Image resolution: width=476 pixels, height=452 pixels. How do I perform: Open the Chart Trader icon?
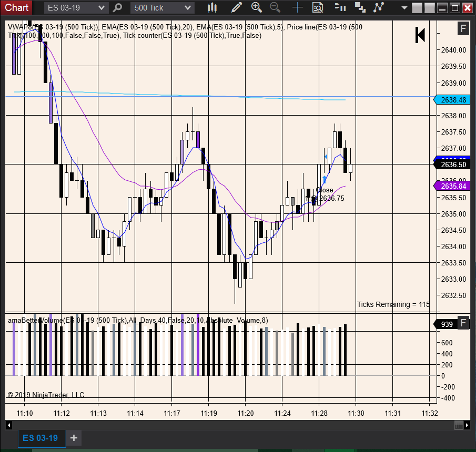tap(340, 7)
